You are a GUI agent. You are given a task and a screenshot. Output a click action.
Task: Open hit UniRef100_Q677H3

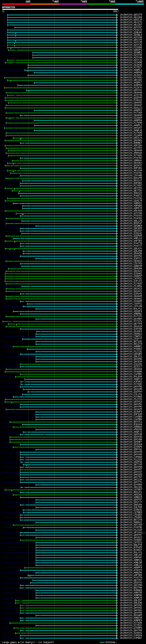tap(131, 188)
